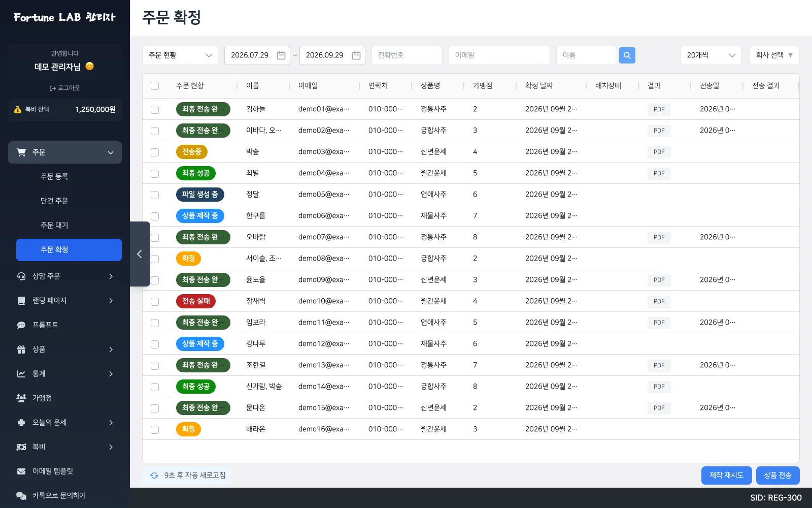Click the 이메일 search field
This screenshot has height=508, width=812.
tap(499, 55)
